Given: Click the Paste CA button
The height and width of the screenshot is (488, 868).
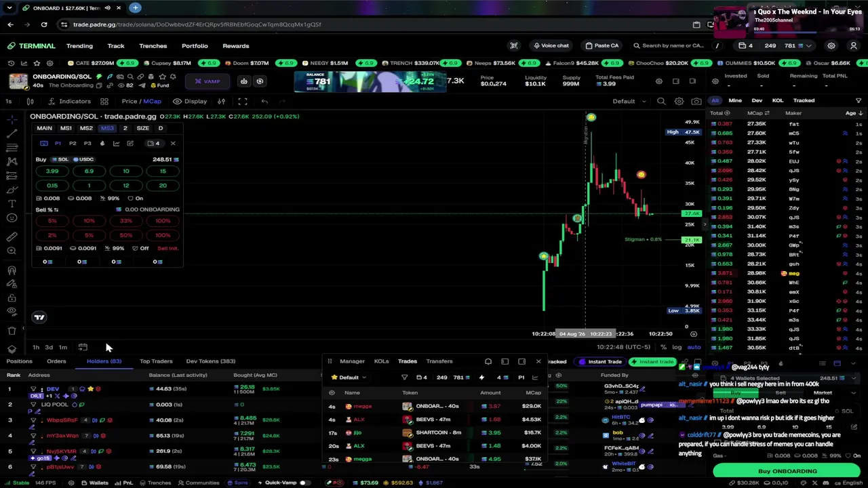Looking at the screenshot, I should point(601,46).
